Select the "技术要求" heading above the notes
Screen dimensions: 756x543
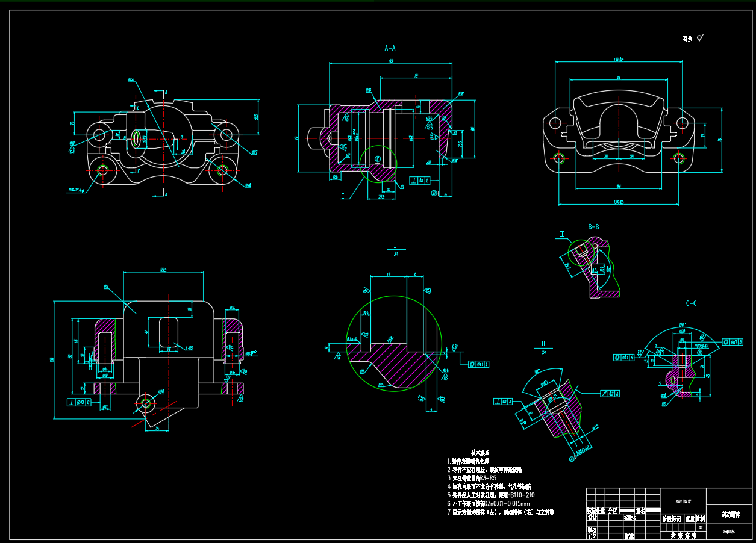click(x=480, y=452)
